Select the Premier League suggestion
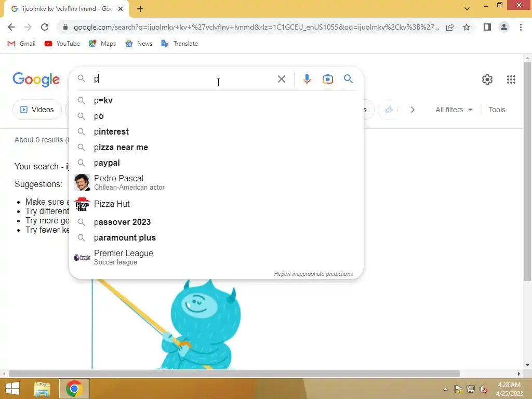The width and height of the screenshot is (532, 399). coord(216,258)
